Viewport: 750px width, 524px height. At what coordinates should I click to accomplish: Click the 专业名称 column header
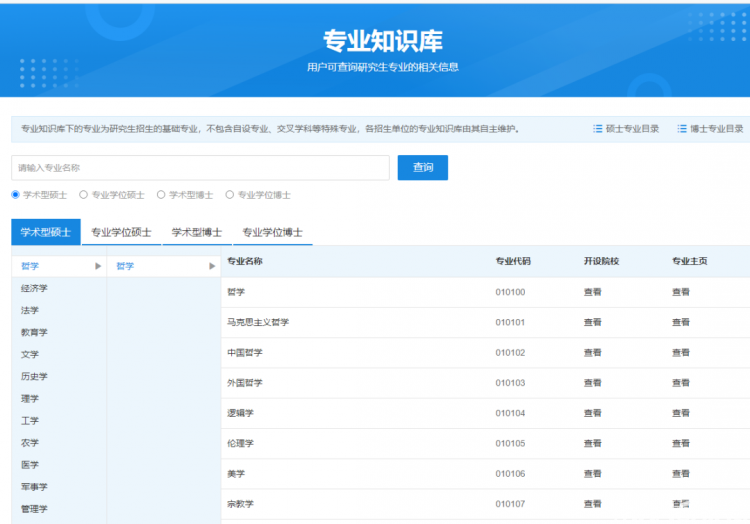245,261
